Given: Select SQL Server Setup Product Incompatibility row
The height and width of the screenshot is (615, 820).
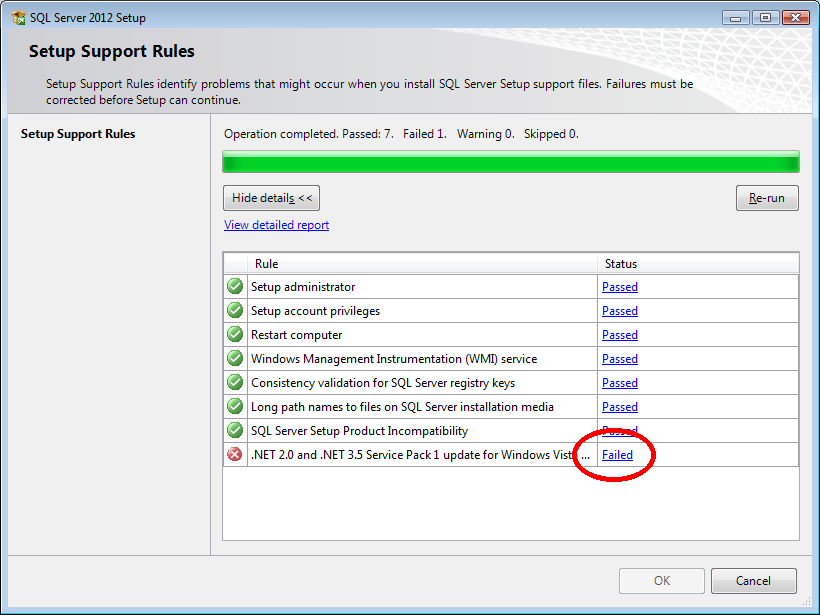Looking at the screenshot, I should click(511, 431).
